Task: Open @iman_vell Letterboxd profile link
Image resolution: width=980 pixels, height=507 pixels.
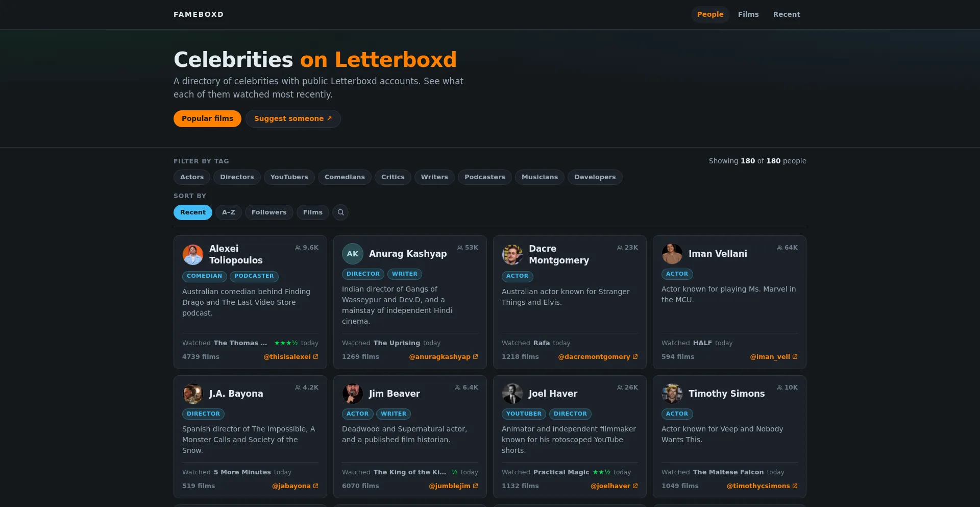Action: click(x=774, y=357)
